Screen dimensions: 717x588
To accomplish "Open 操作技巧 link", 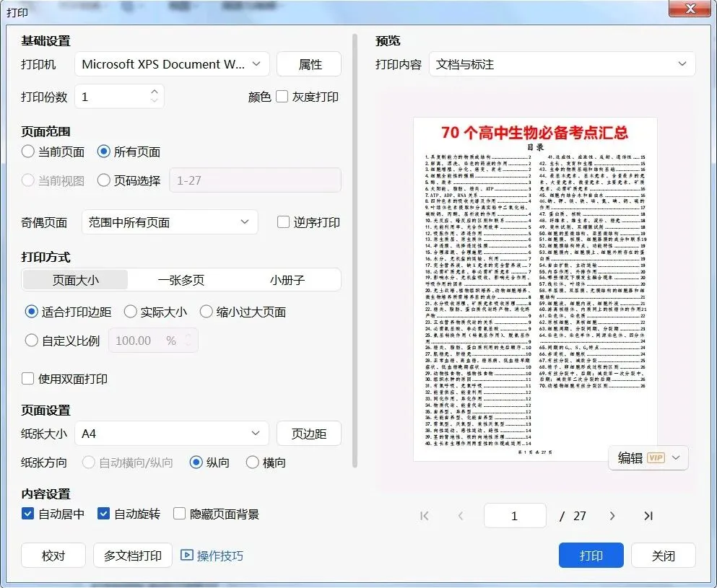I will [220, 556].
